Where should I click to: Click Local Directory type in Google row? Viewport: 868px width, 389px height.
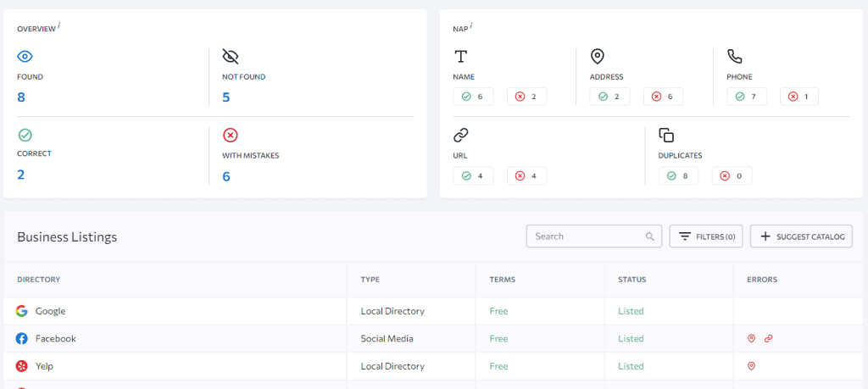[x=392, y=311]
